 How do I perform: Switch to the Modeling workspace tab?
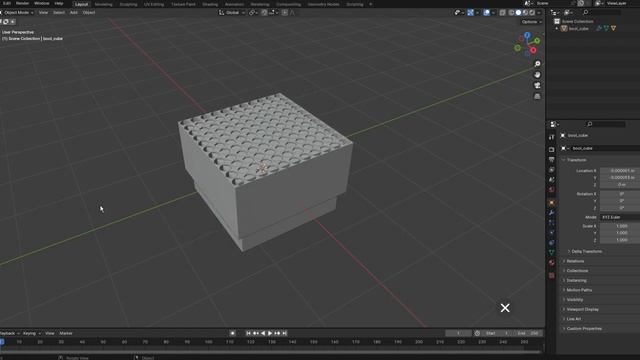tap(104, 4)
